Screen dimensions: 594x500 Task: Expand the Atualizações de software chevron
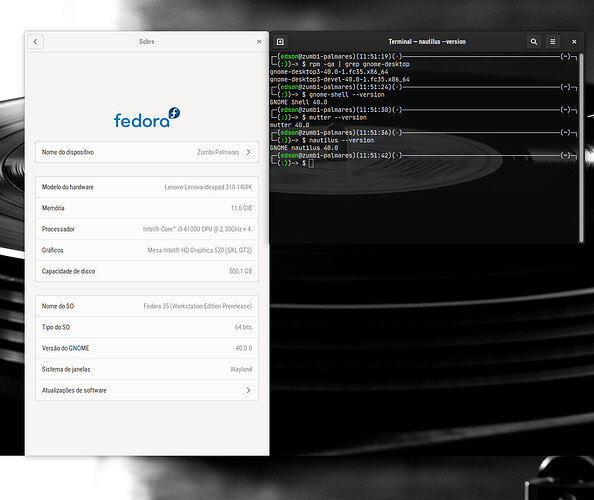[249, 390]
